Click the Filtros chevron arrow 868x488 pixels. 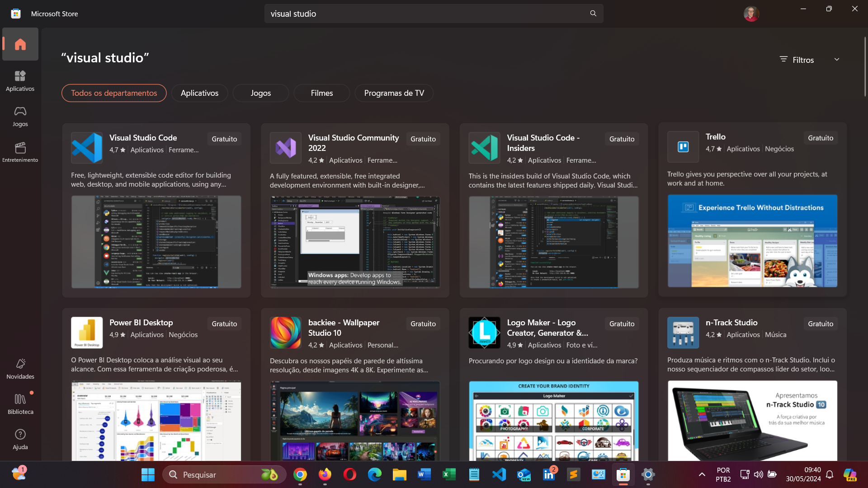(837, 60)
